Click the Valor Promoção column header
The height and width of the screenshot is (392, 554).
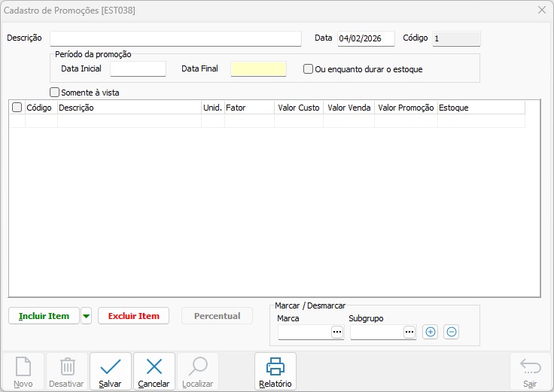click(x=406, y=108)
